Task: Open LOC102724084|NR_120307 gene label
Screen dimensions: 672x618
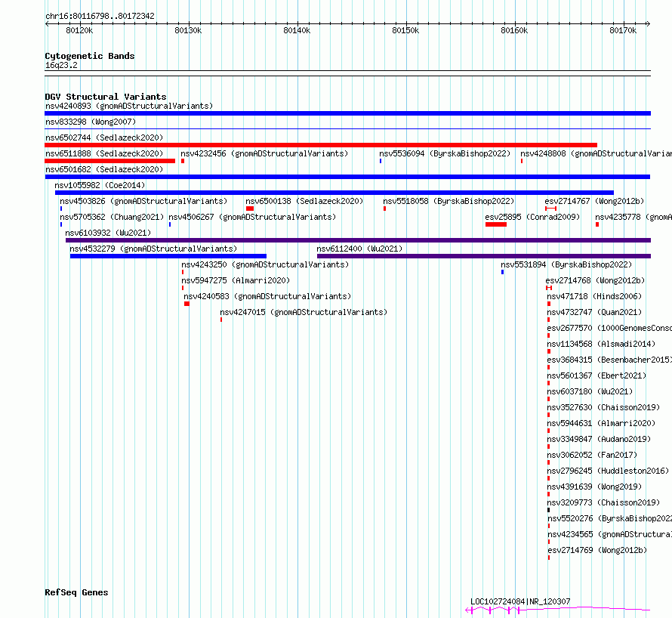Action: (520, 601)
